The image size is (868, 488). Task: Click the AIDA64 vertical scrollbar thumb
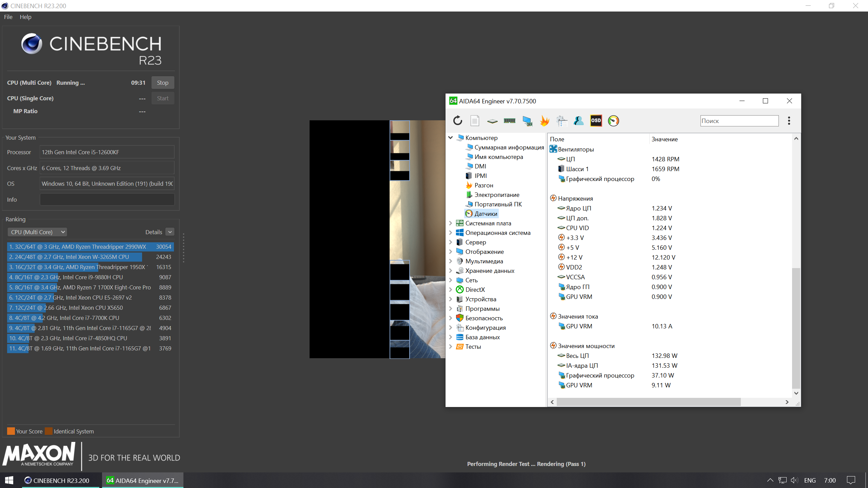point(796,328)
